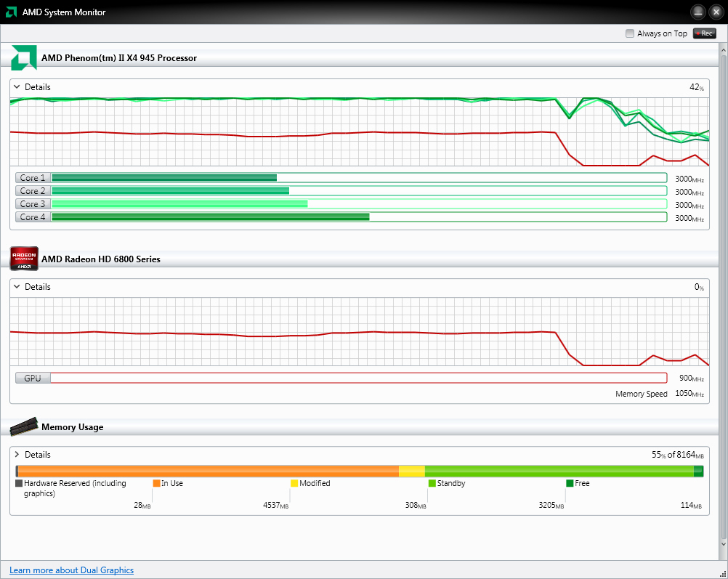Click the 4537MB In Use value
728x579 pixels.
coord(276,505)
